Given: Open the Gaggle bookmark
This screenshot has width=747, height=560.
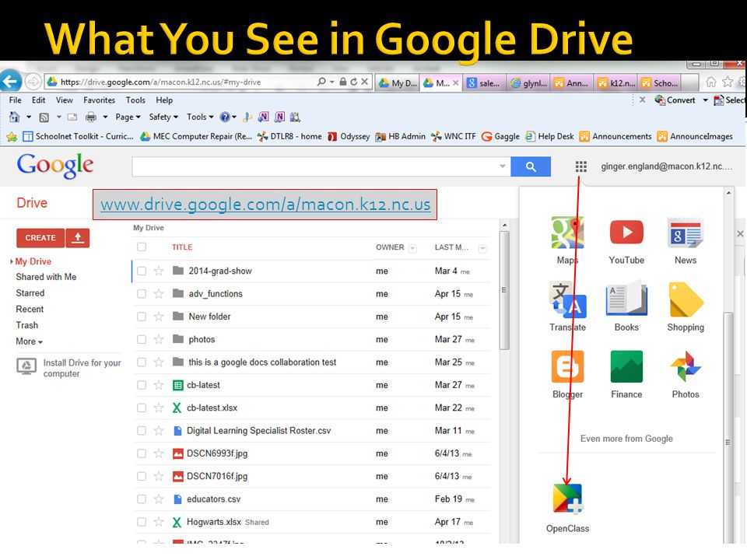Looking at the screenshot, I should tap(500, 137).
